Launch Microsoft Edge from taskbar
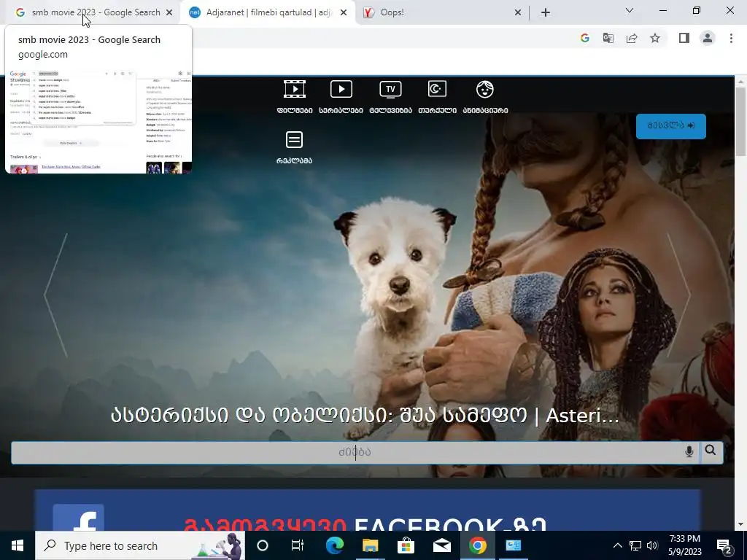 pos(334,545)
